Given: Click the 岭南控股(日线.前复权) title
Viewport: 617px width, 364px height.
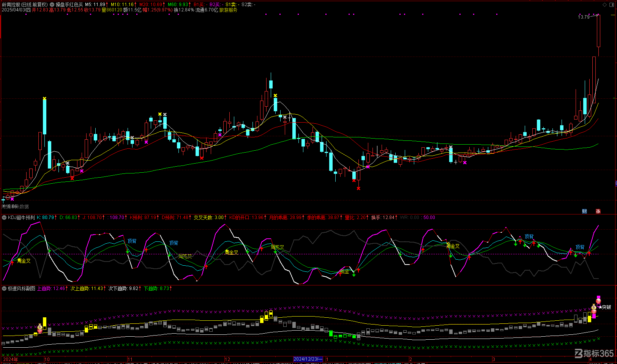Looking at the screenshot, I should pyautogui.click(x=25, y=5).
